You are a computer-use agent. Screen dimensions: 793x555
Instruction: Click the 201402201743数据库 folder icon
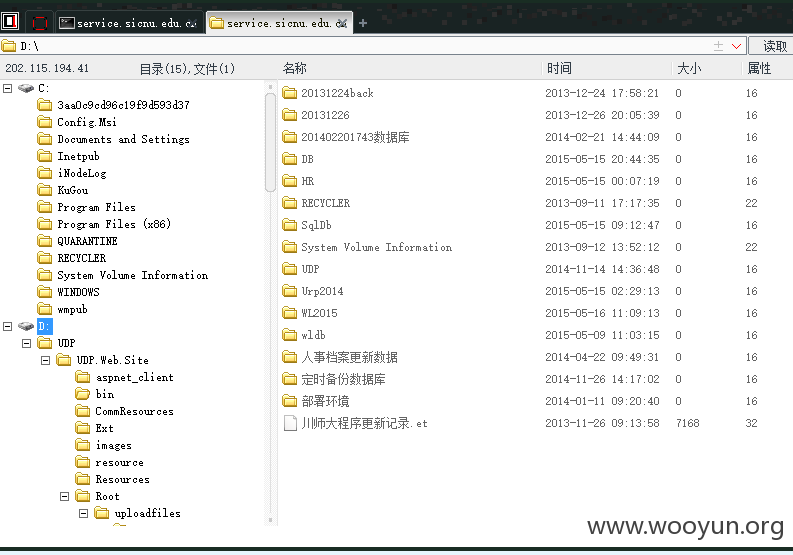pyautogui.click(x=290, y=137)
